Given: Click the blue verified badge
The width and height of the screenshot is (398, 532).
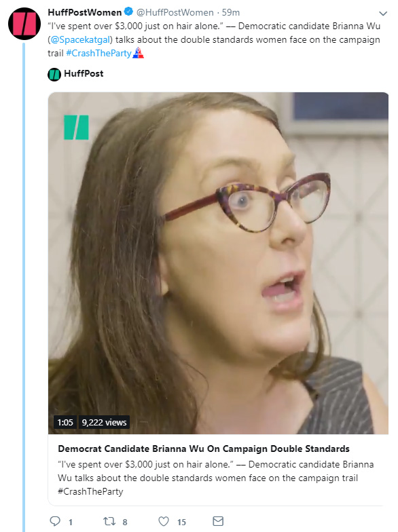Looking at the screenshot, I should [x=128, y=12].
